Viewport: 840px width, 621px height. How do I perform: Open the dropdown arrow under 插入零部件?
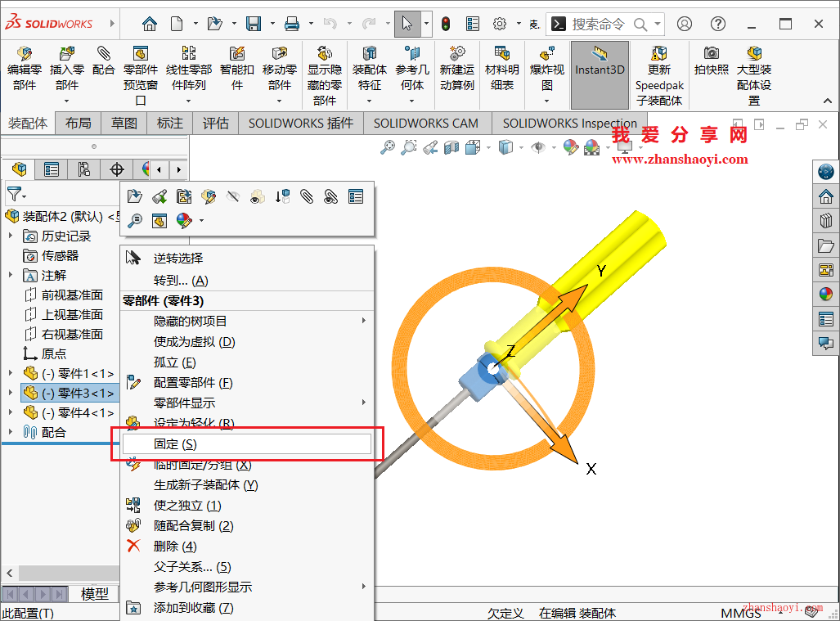pyautogui.click(x=66, y=101)
